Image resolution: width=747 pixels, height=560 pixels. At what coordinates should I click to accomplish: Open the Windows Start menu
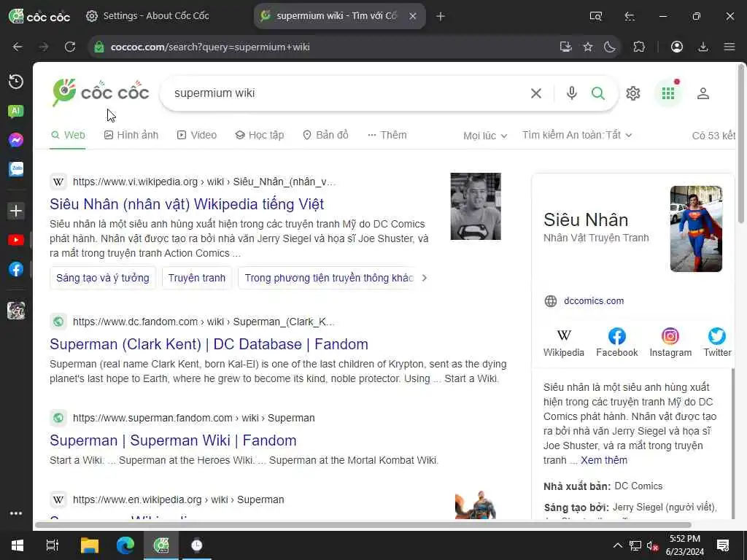tap(18, 545)
